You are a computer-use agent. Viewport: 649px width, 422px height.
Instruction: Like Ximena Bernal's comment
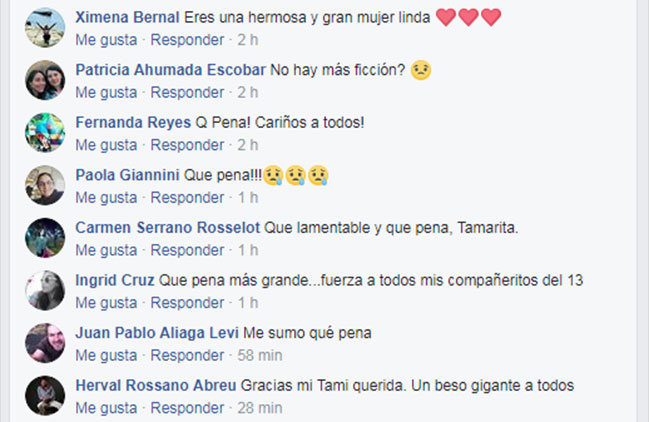pyautogui.click(x=106, y=40)
